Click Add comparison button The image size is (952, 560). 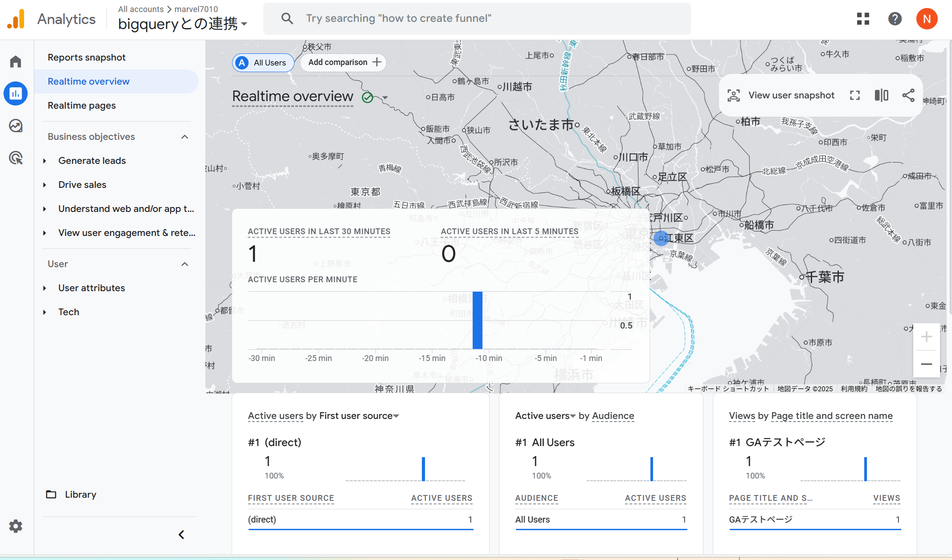pyautogui.click(x=343, y=62)
